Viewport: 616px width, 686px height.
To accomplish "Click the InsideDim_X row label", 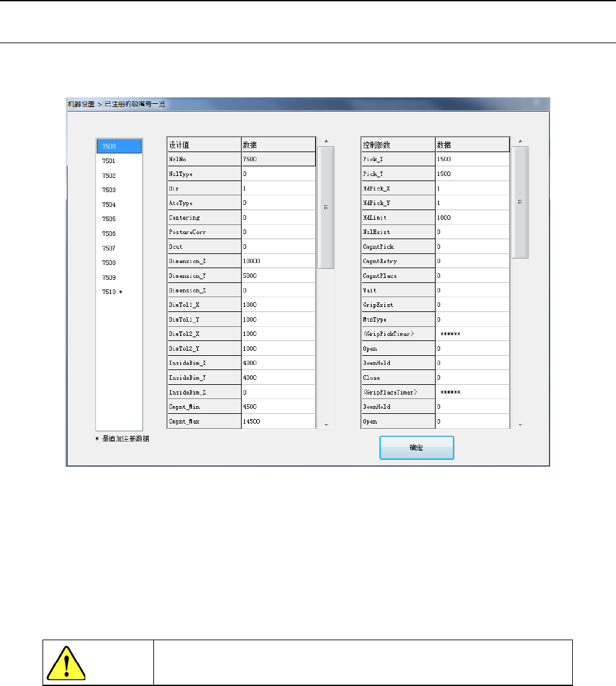I will 204,363.
